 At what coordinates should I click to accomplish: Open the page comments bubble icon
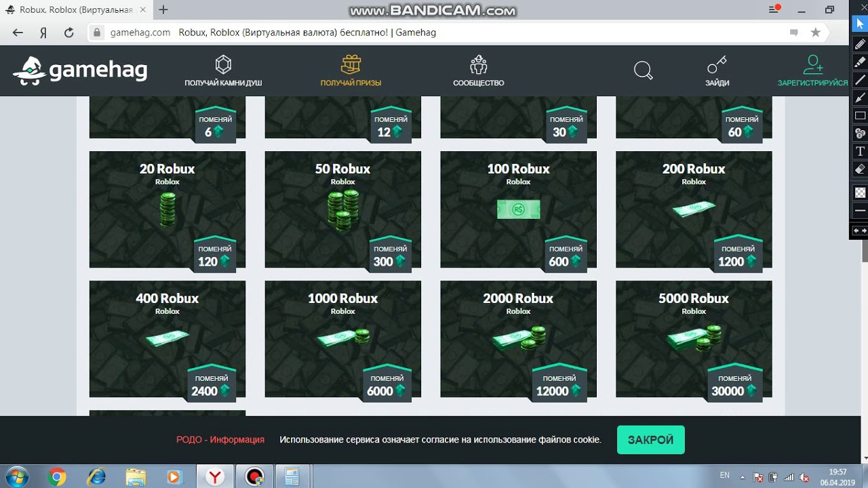click(x=794, y=33)
